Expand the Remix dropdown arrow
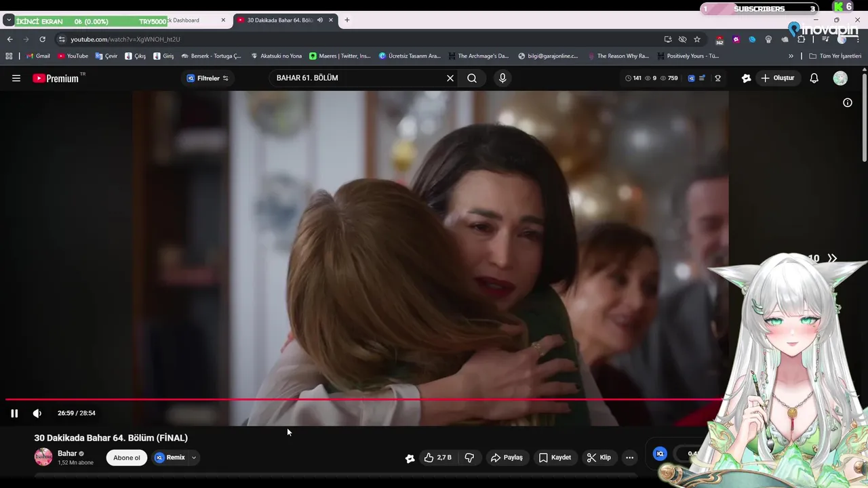Viewport: 868px width, 488px height. coord(194,457)
